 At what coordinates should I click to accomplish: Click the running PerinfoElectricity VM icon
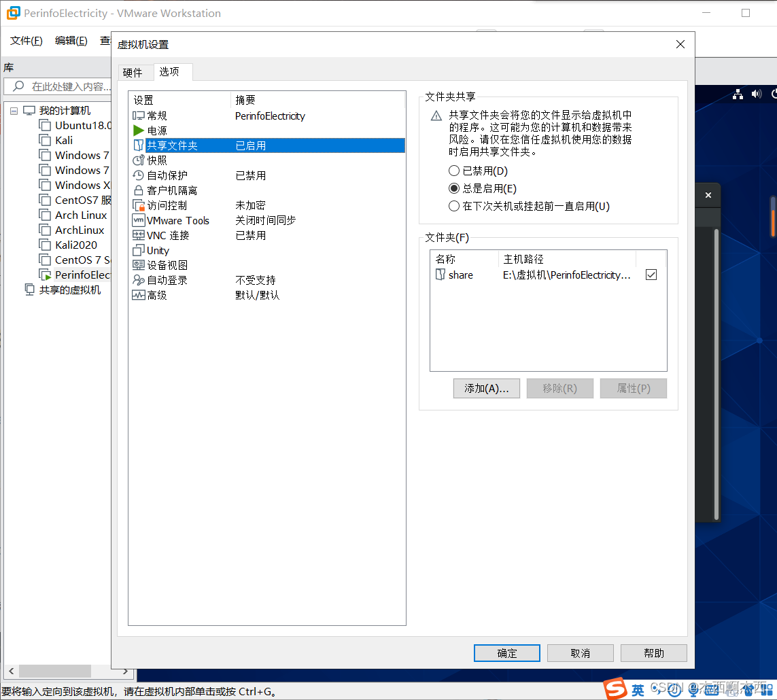[45, 275]
